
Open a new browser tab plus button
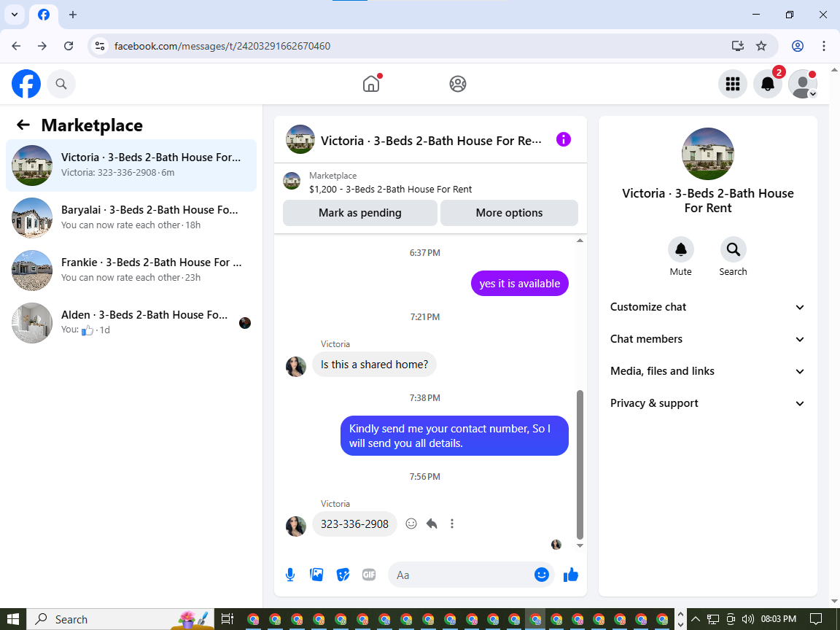coord(73,15)
